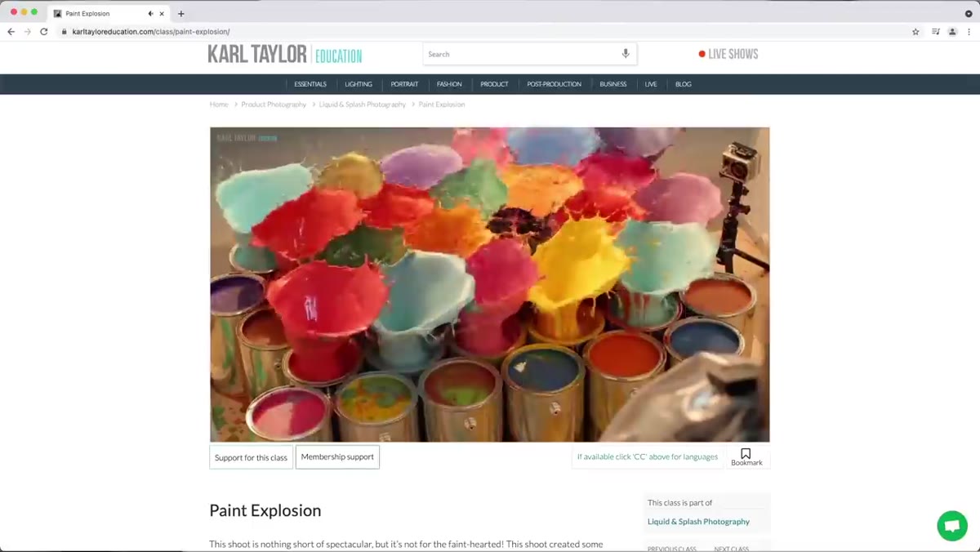Screen dimensions: 980x552
Task: Click the Paint Explosion heading
Action: click(x=265, y=510)
